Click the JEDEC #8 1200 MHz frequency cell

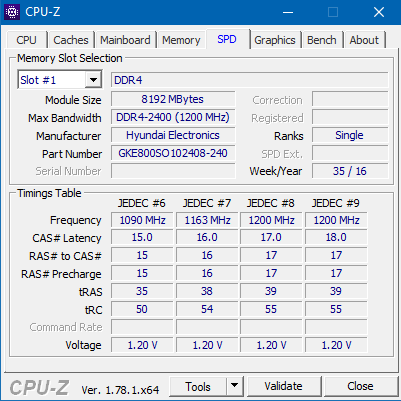271,220
